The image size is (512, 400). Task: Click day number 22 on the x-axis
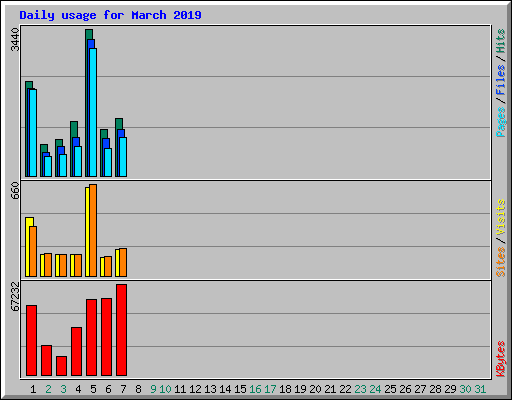tap(345, 389)
